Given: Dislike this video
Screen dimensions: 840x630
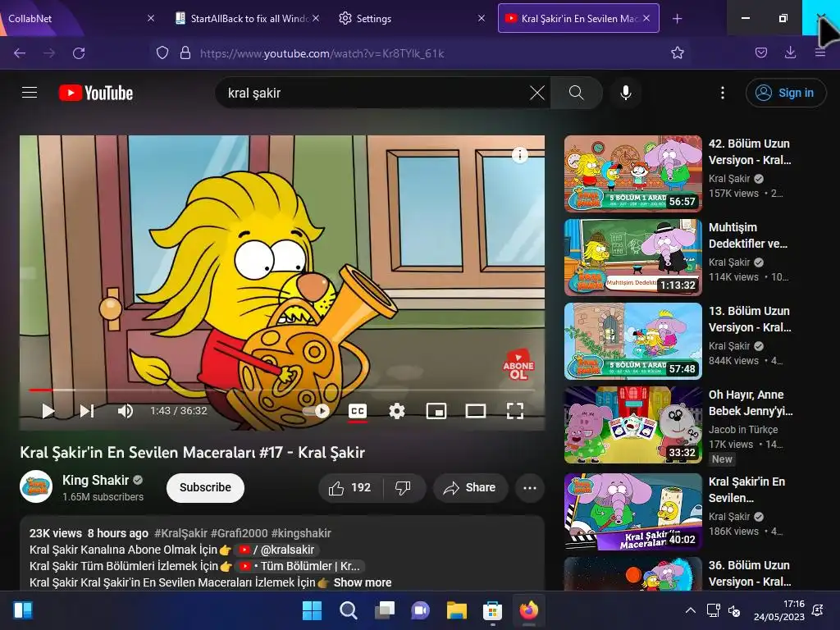Looking at the screenshot, I should coord(403,488).
